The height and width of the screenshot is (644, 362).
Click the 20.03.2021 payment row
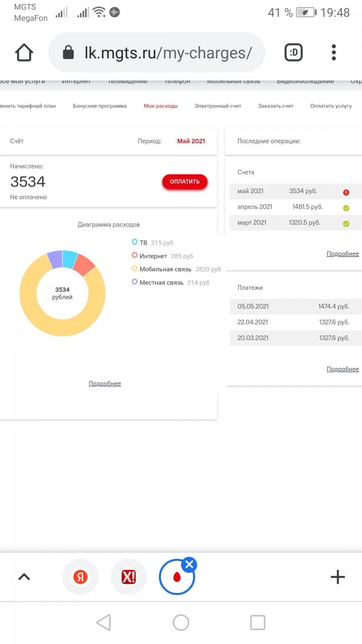pyautogui.click(x=296, y=338)
